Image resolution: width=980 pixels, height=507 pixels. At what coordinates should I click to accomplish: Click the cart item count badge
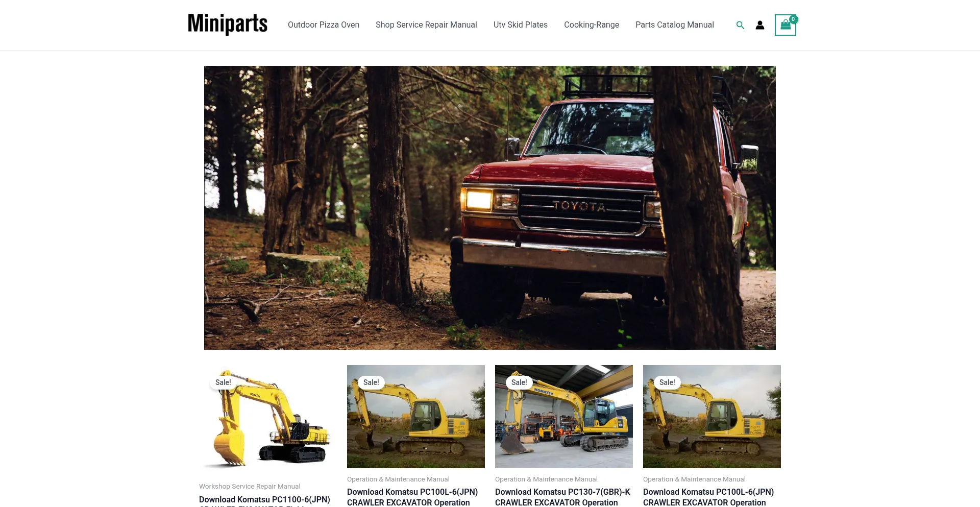point(793,19)
